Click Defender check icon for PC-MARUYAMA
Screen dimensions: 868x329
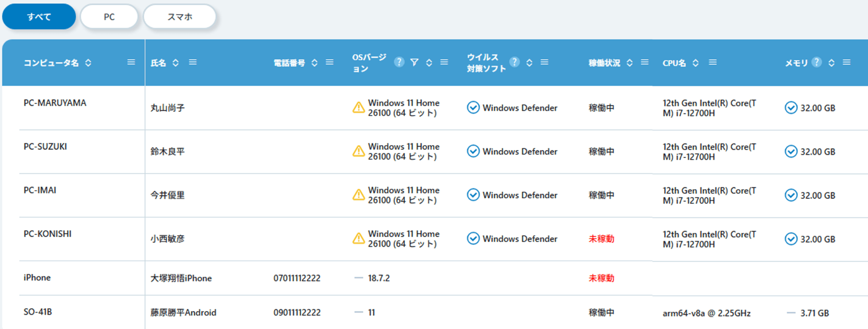pos(473,108)
